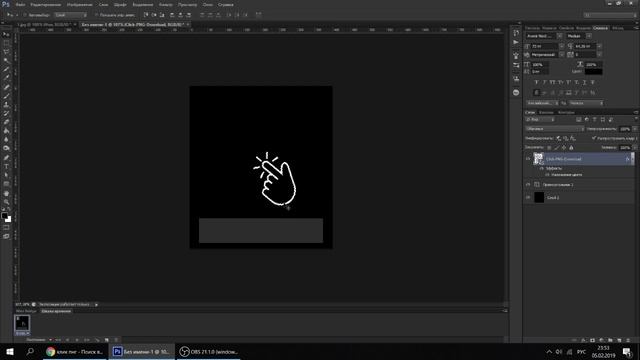This screenshot has width=640, height=360.
Task: Select the Rectangle shape tool
Action: pos(6,184)
